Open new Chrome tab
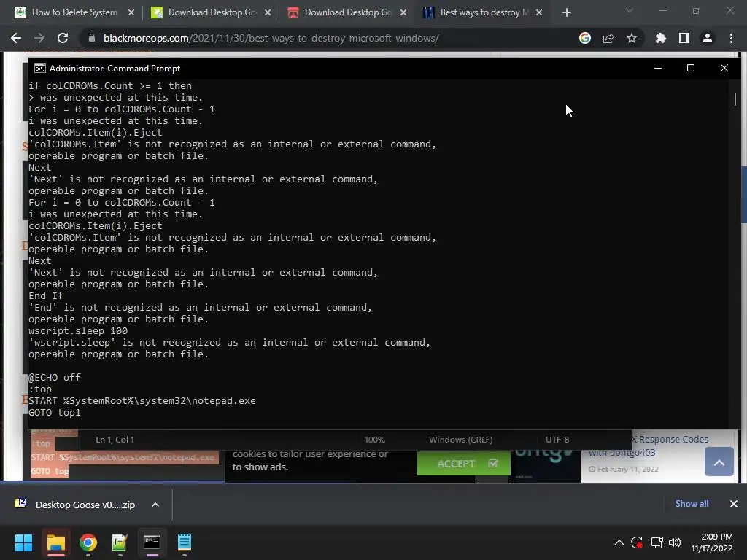This screenshot has height=560, width=747. [x=566, y=12]
